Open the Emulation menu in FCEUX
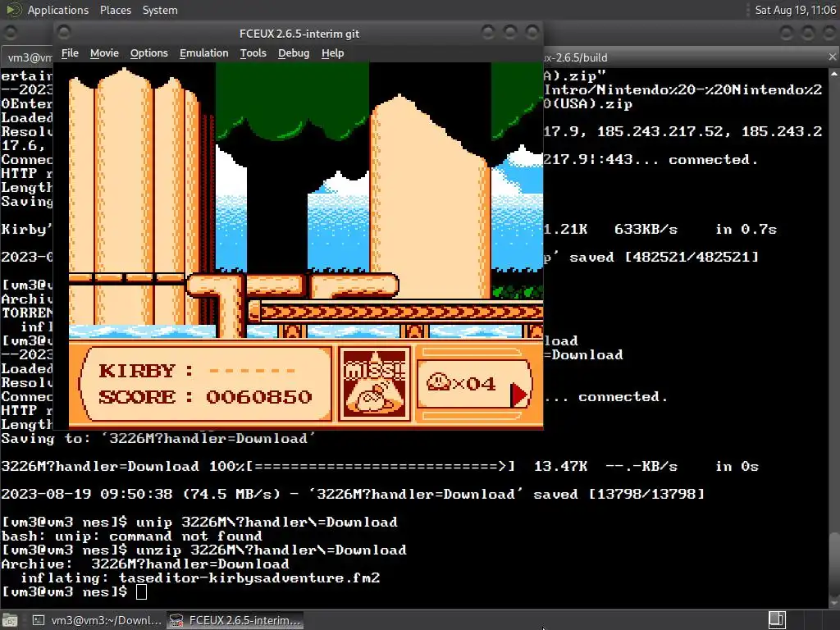The image size is (840, 630). click(x=203, y=53)
